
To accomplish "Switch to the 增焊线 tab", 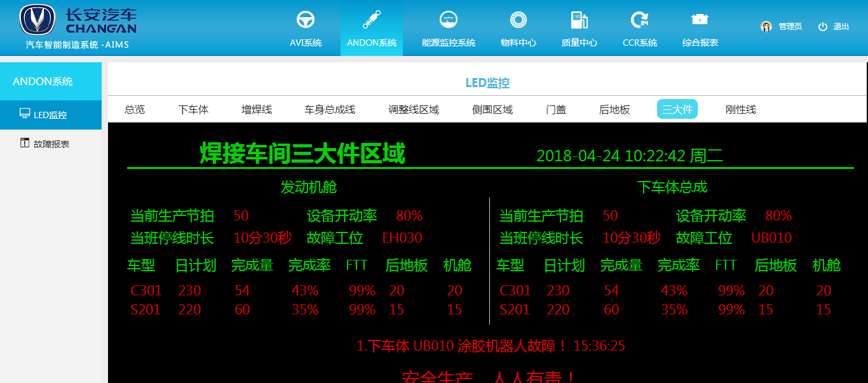I will pos(257,109).
